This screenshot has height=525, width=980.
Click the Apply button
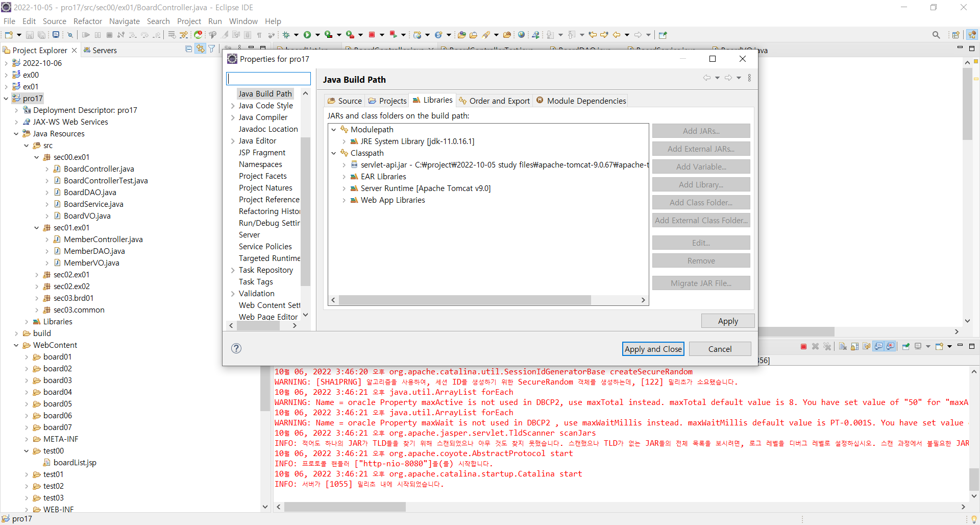[728, 321]
